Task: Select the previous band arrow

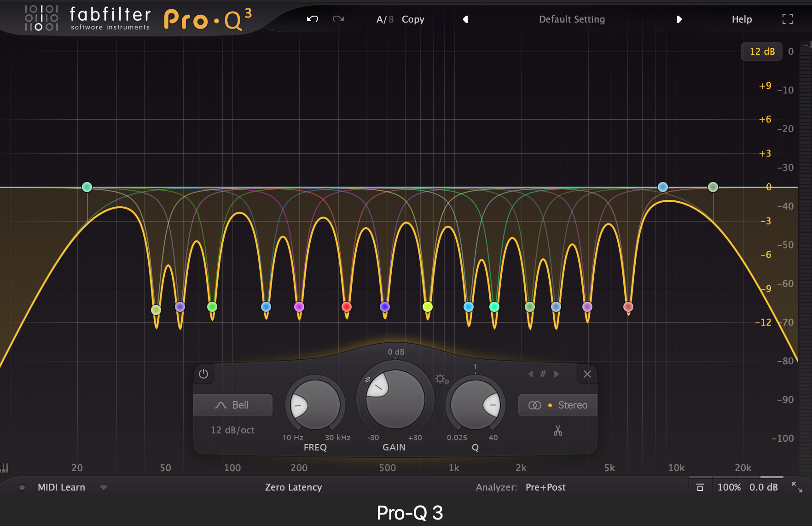Action: pyautogui.click(x=531, y=374)
